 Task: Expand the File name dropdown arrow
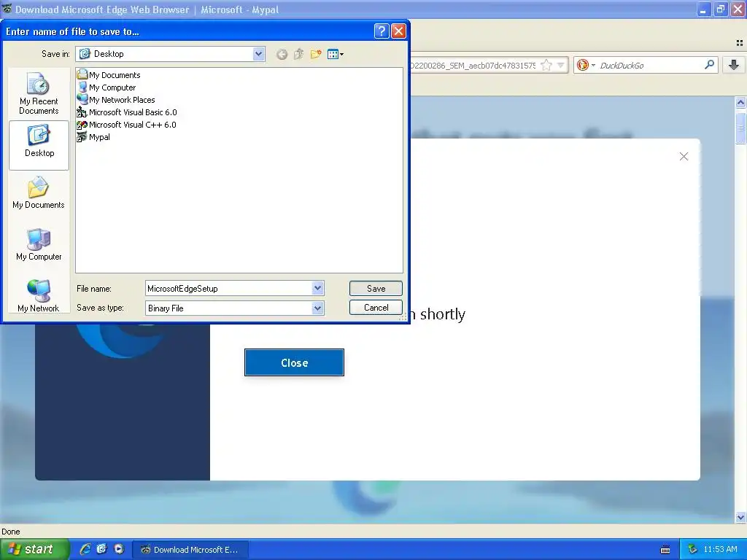pyautogui.click(x=318, y=288)
